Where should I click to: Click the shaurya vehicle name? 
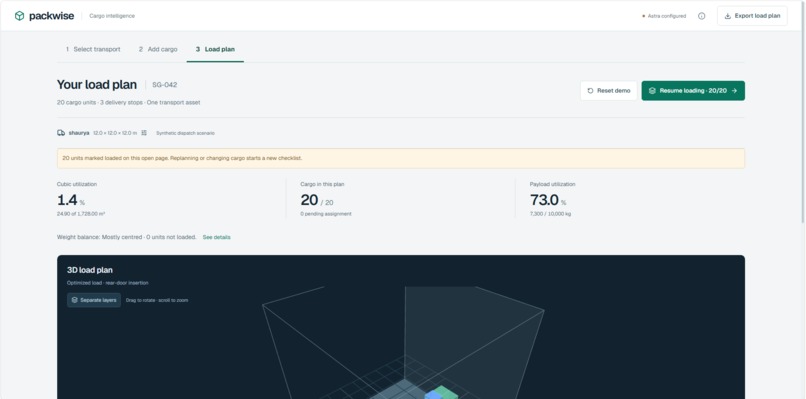79,133
